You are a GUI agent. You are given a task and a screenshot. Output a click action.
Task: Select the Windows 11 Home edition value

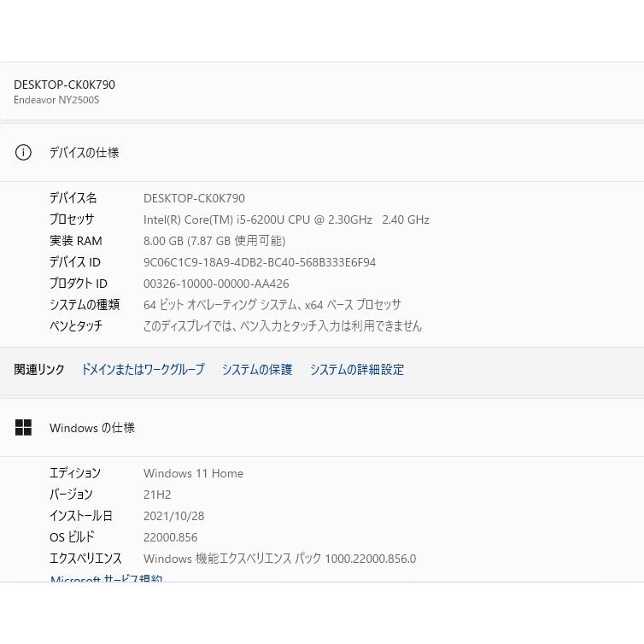[x=193, y=473]
